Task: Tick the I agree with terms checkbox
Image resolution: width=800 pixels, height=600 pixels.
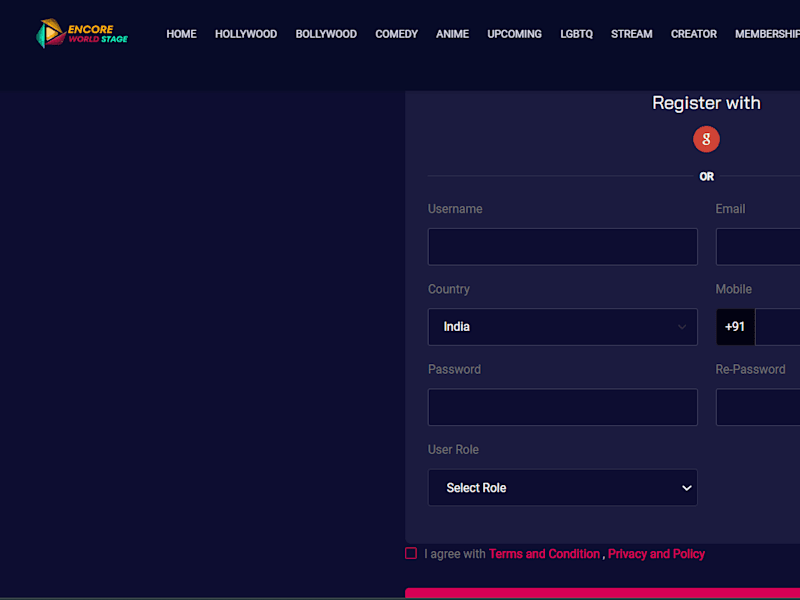Action: (411, 554)
